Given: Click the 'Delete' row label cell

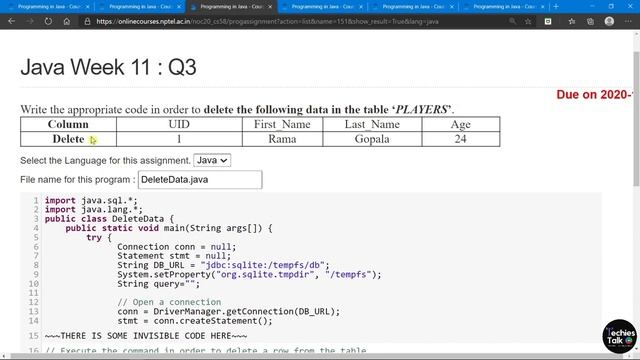Looking at the screenshot, I should pos(68,139).
